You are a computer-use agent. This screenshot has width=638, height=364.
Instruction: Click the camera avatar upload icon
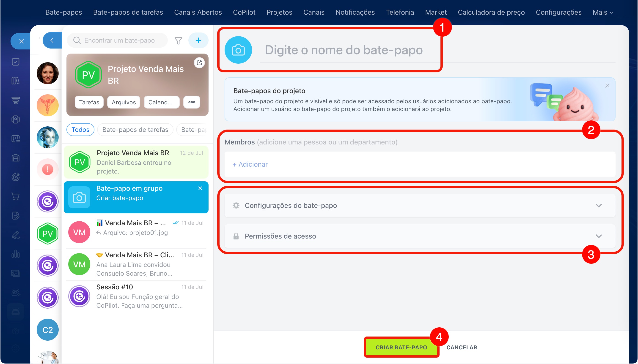(x=238, y=50)
